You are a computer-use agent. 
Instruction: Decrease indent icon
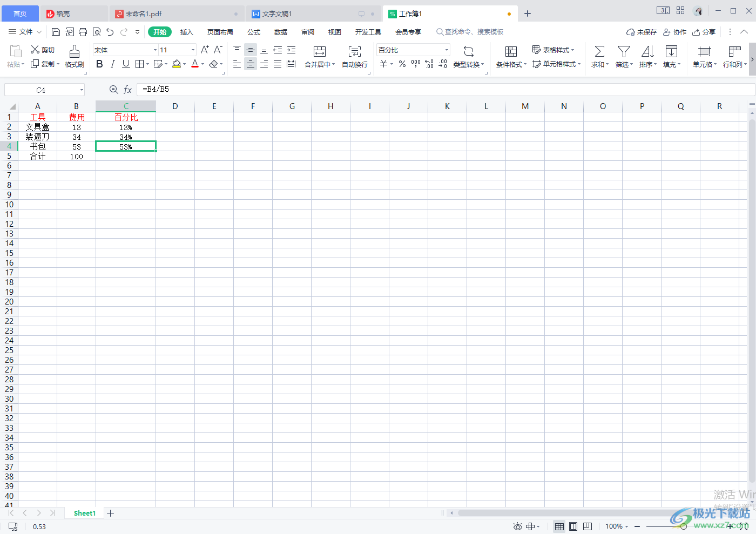(x=278, y=50)
